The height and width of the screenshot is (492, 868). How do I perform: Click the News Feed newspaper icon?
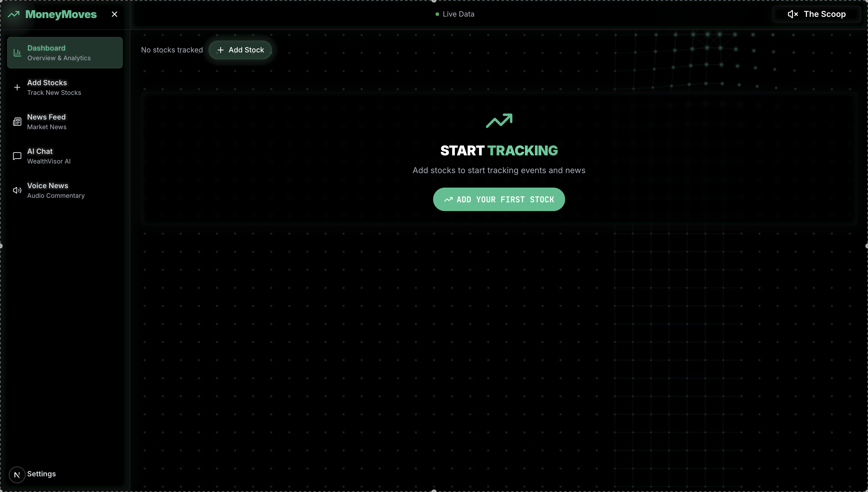tap(17, 122)
